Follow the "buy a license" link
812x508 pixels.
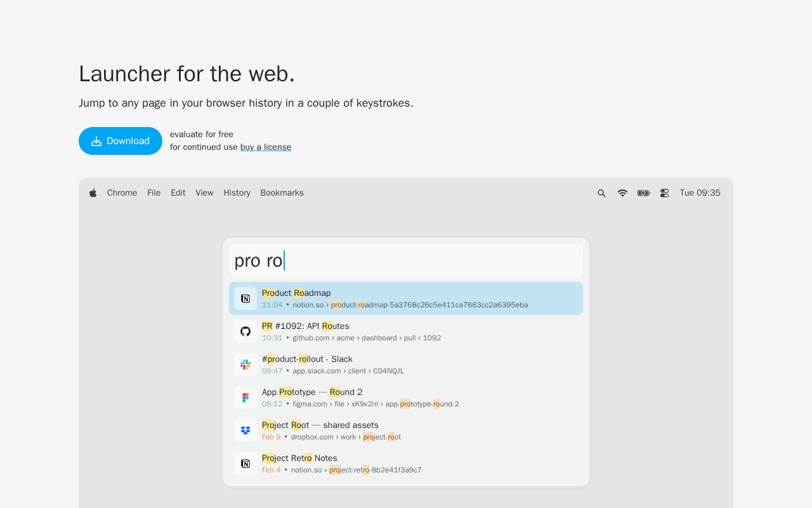click(266, 147)
